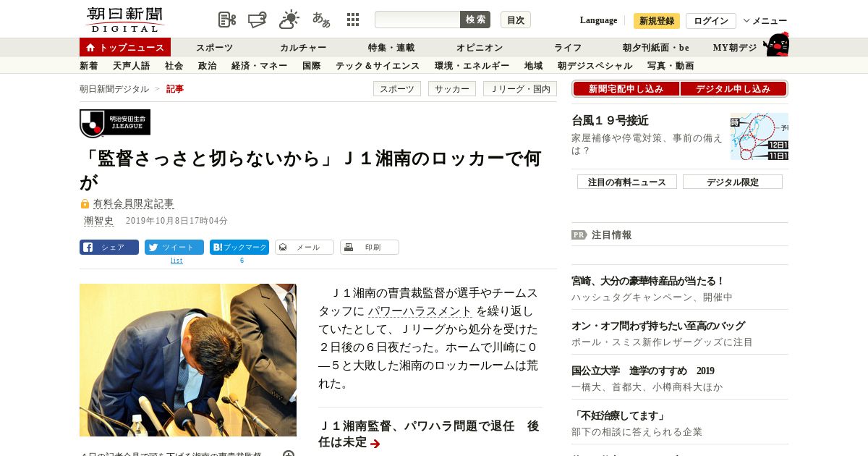Open the 目次 table of contents

tap(516, 20)
